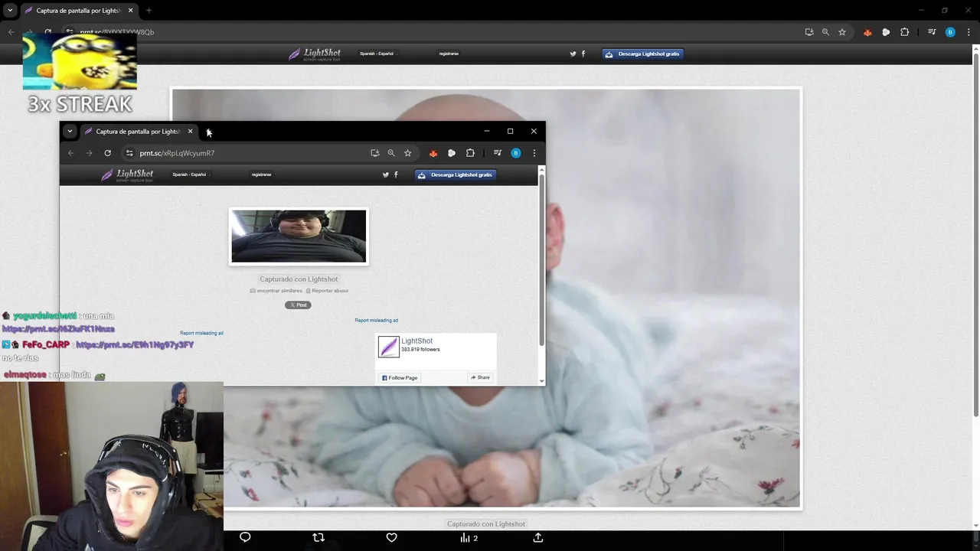This screenshot has height=551, width=980.
Task: Click Report misleading ad link above LightShot widget
Action: [x=376, y=320]
